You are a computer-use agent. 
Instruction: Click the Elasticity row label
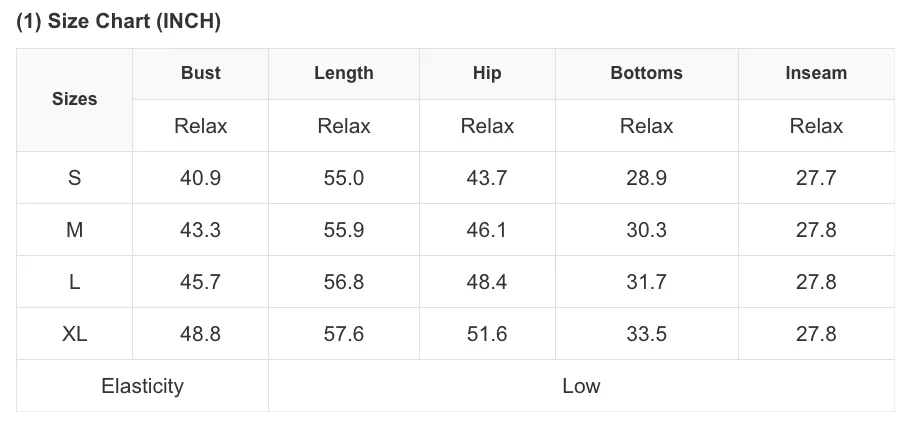(143, 386)
